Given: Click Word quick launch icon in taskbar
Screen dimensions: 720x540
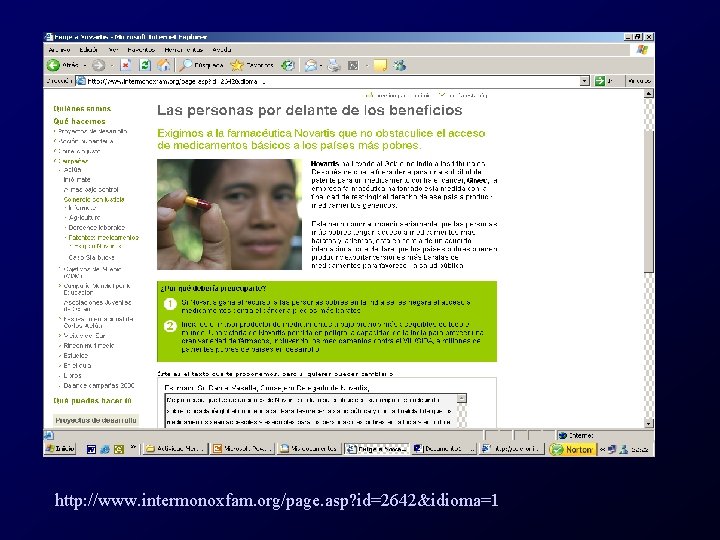Looking at the screenshot, I should pos(91,449).
